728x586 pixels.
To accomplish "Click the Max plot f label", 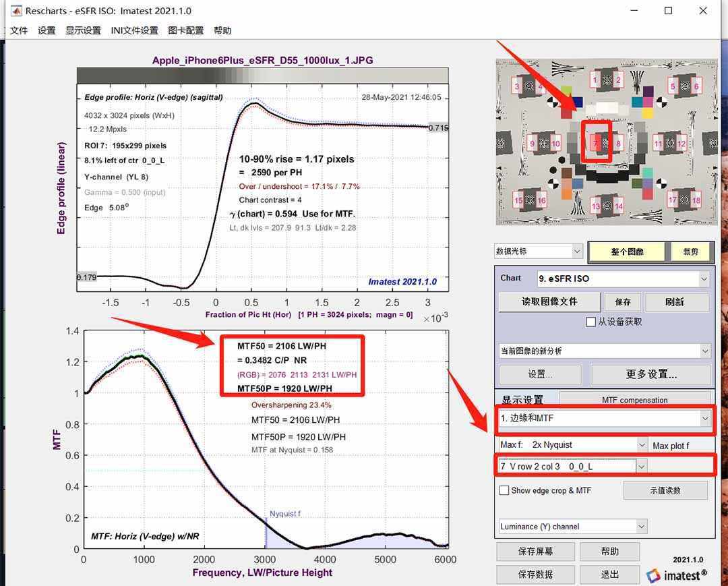I will point(671,446).
